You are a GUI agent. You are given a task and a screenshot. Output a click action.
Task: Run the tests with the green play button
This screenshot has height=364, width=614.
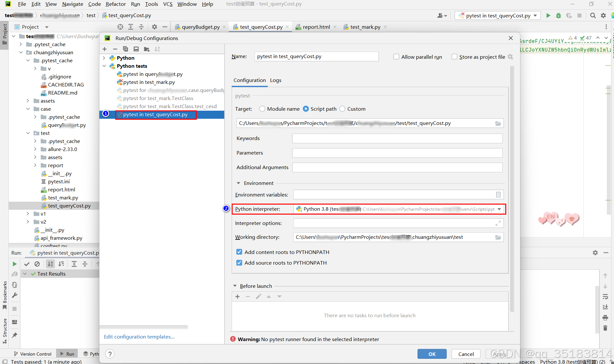(x=549, y=15)
